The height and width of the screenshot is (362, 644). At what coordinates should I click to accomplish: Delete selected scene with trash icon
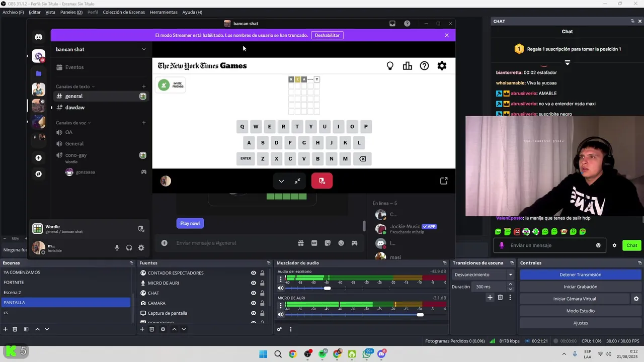coord(15,329)
